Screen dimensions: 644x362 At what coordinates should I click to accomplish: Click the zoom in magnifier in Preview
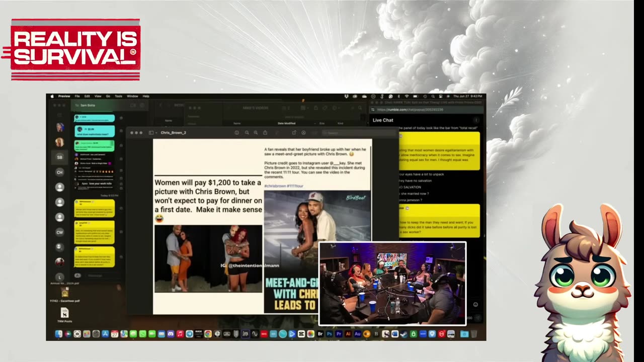(256, 133)
